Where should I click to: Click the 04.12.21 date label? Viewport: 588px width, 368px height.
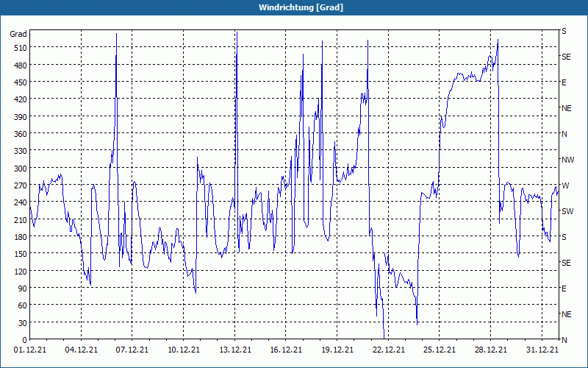[82, 350]
